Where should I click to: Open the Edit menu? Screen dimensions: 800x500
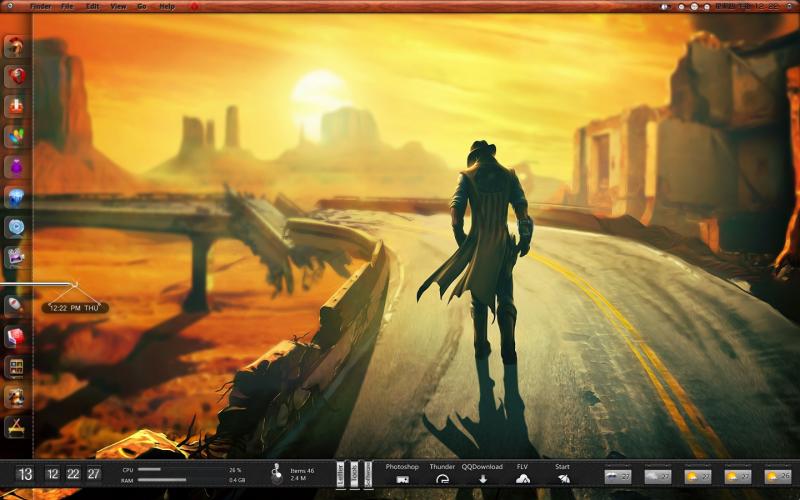[92, 7]
